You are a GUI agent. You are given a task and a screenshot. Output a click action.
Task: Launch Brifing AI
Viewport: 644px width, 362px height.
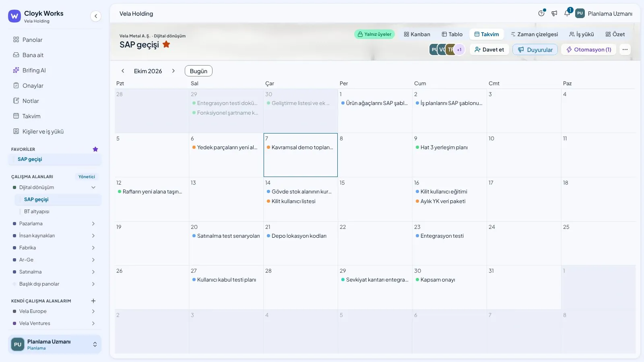[55, 70]
